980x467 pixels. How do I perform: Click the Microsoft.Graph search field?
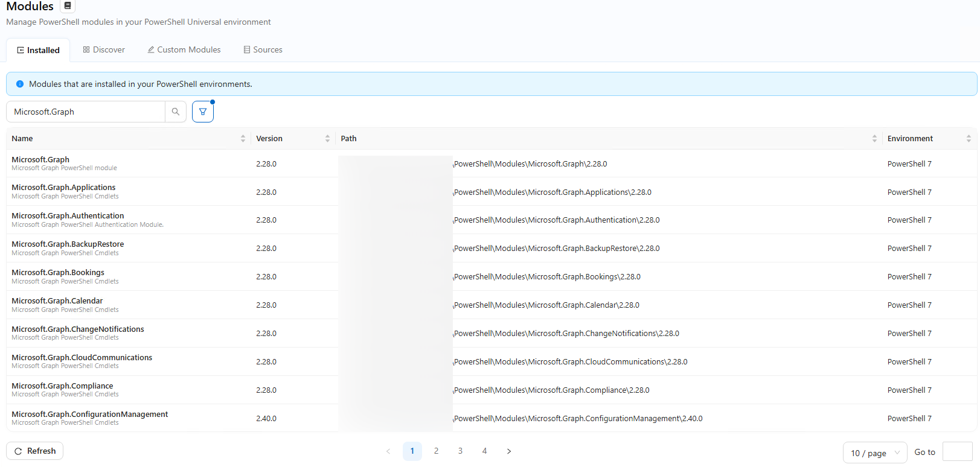click(x=86, y=112)
